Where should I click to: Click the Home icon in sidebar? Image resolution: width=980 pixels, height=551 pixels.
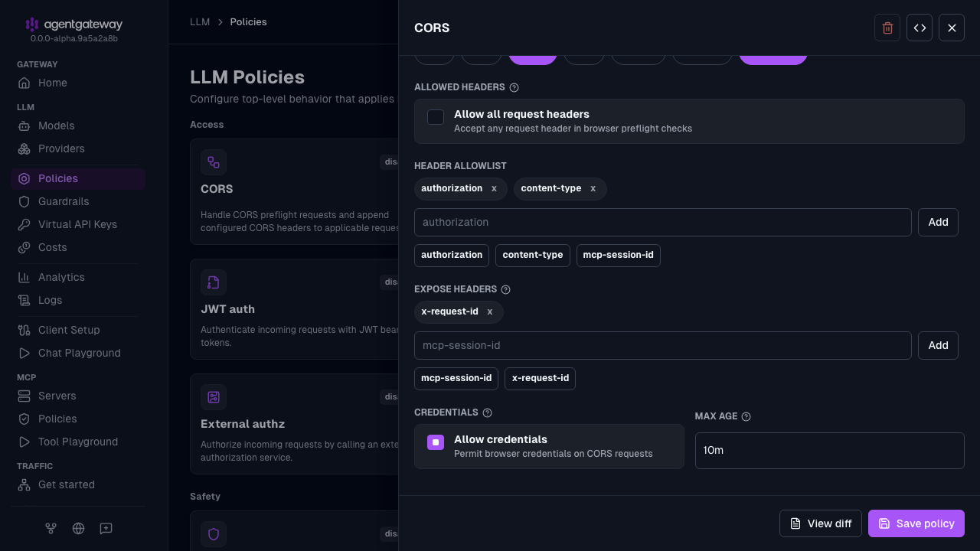click(x=24, y=83)
